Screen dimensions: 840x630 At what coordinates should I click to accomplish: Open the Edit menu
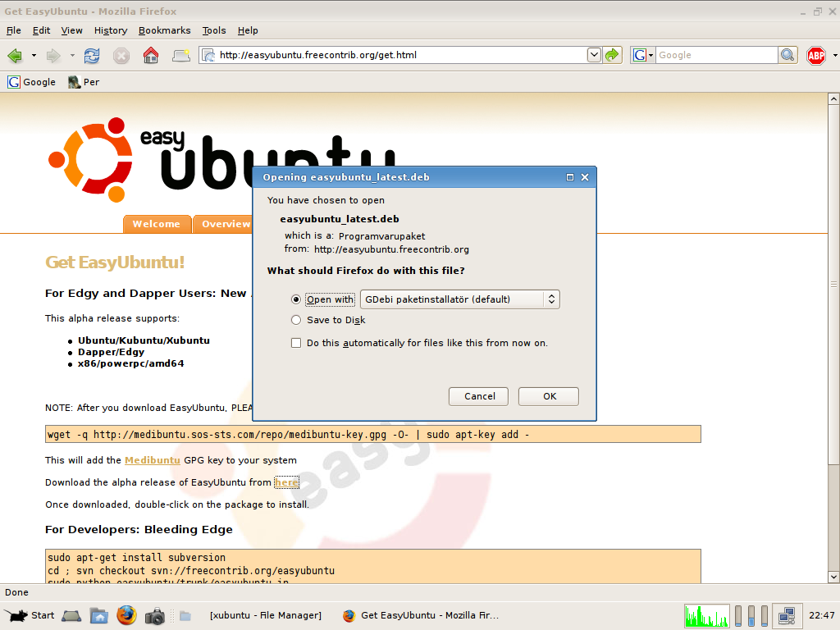[41, 30]
